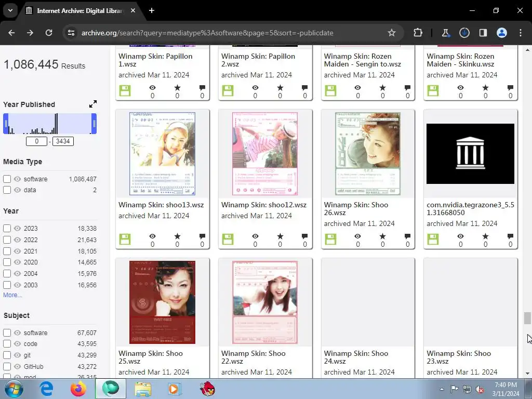Go back to the previous page
532x399 pixels.
pyautogui.click(x=11, y=33)
